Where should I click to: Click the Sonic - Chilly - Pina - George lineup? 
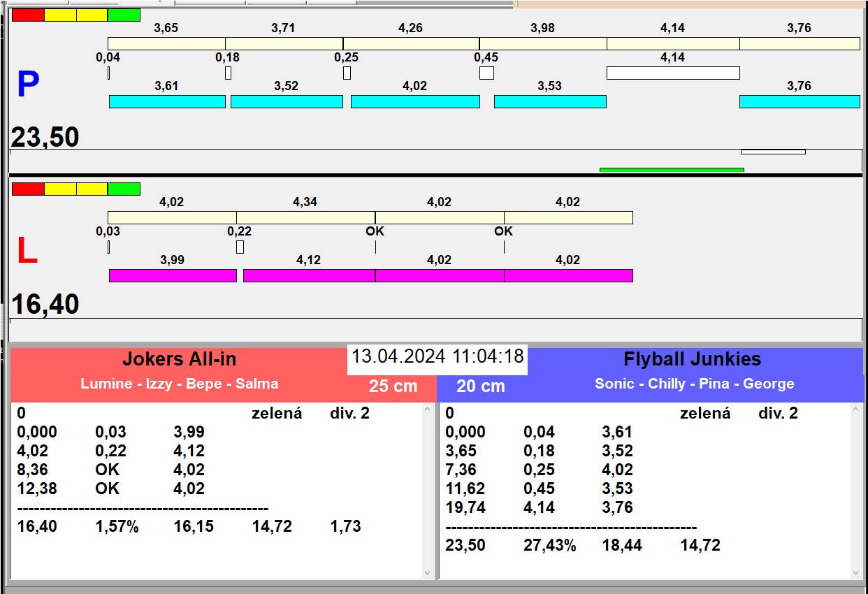[695, 384]
